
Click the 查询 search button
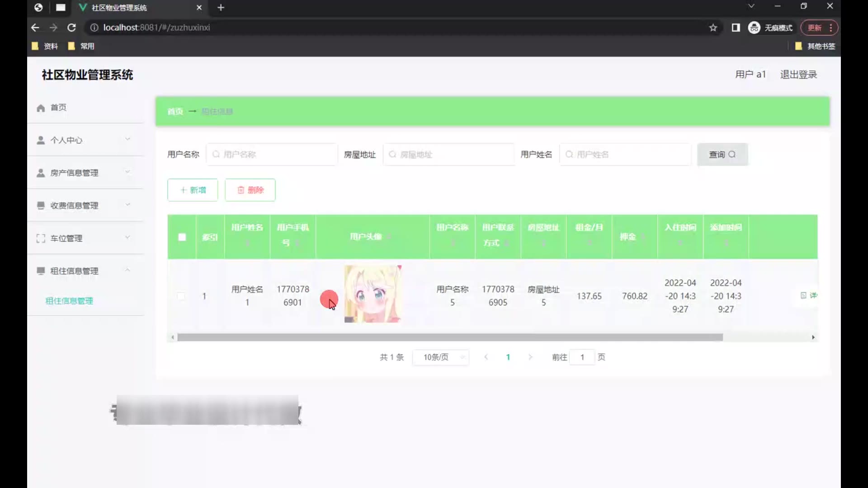point(722,155)
